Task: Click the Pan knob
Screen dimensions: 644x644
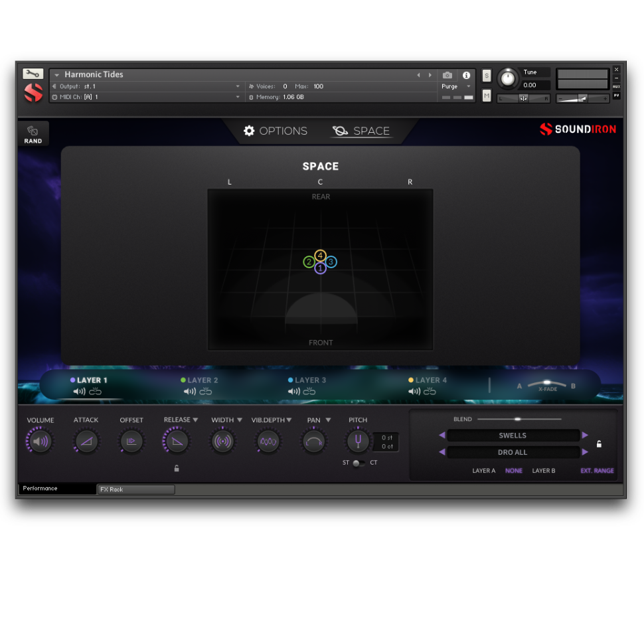Action: click(x=314, y=441)
